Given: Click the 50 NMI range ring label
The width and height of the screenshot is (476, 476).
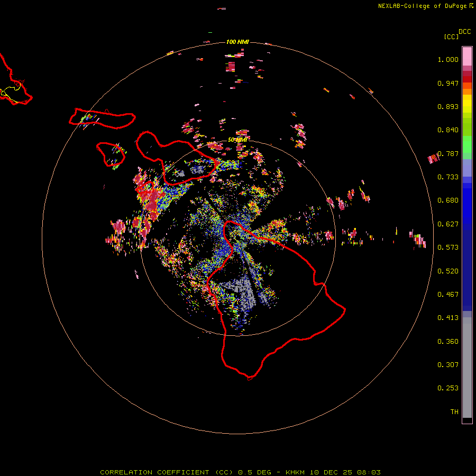Looking at the screenshot, I should click(x=237, y=140).
